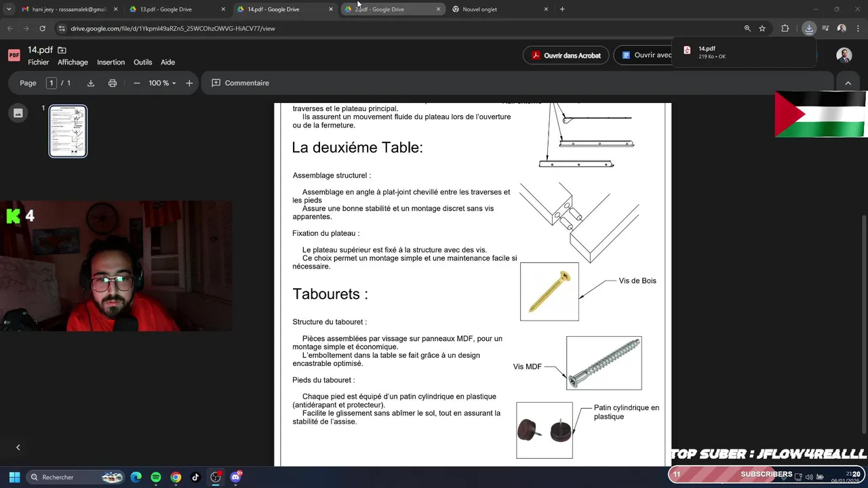The height and width of the screenshot is (488, 868).
Task: Move 14.pdf using the folder icon
Action: tap(62, 50)
